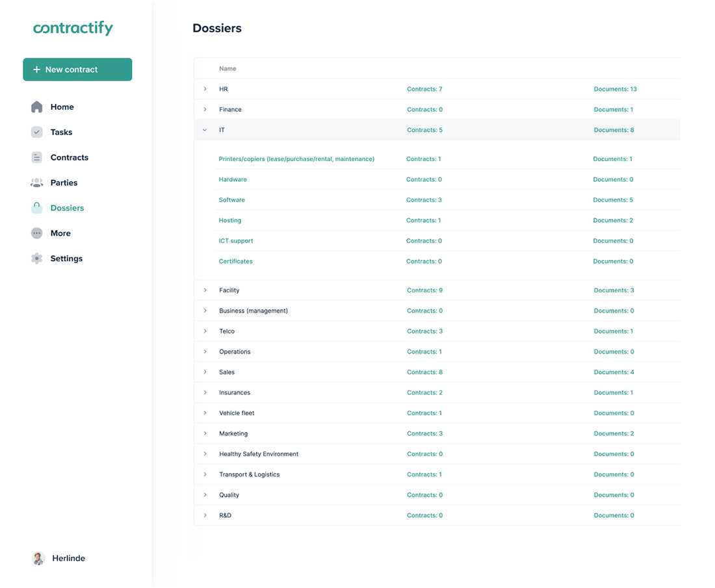The height and width of the screenshot is (588, 715).
Task: Go to the Contracts section
Action: click(69, 157)
